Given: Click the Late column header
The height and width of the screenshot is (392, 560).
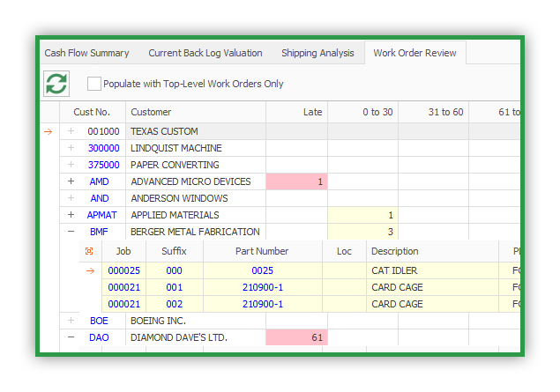Looking at the screenshot, I should click(297, 112).
